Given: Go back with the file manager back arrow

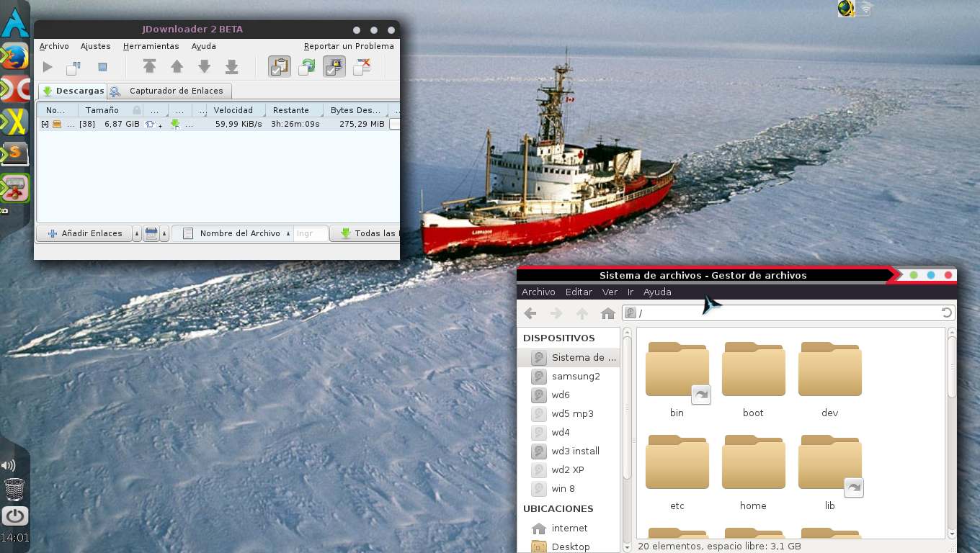Looking at the screenshot, I should point(530,313).
